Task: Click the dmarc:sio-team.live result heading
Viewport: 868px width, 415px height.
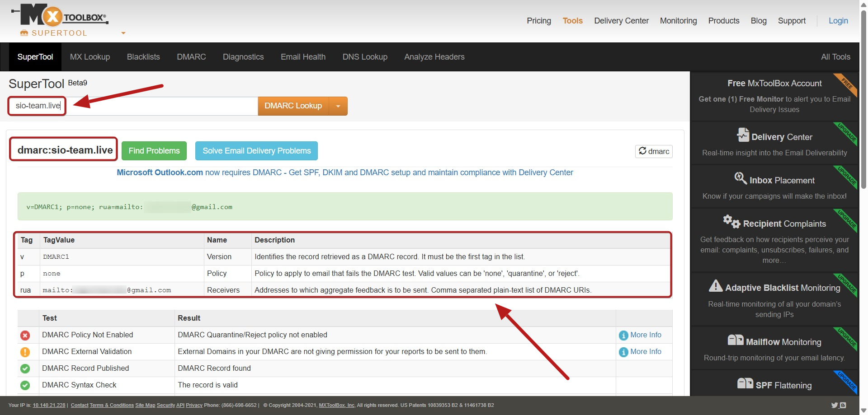Action: (x=65, y=150)
